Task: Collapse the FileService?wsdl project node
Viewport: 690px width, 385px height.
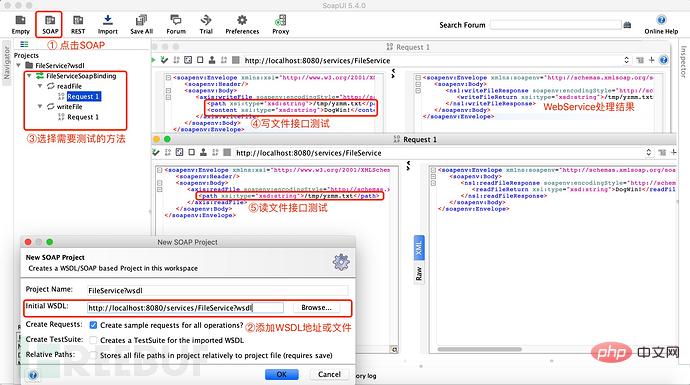Action: click(18, 66)
